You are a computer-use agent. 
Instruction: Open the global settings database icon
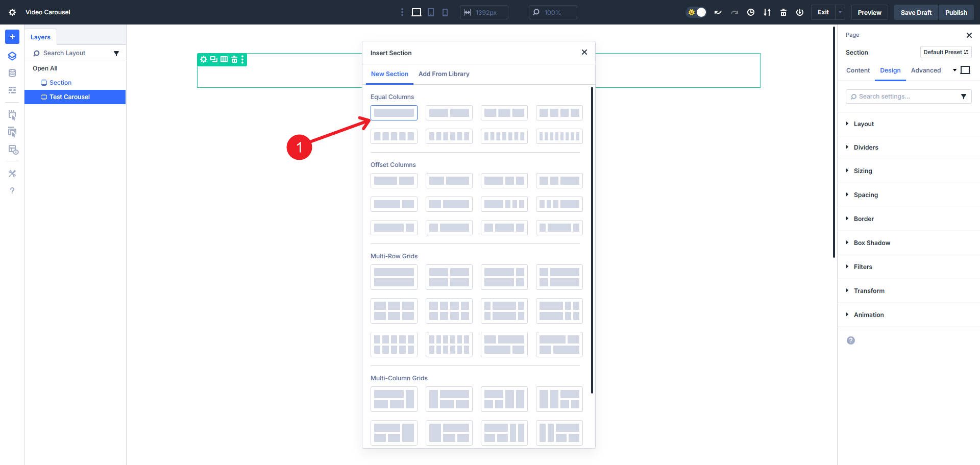click(x=12, y=73)
